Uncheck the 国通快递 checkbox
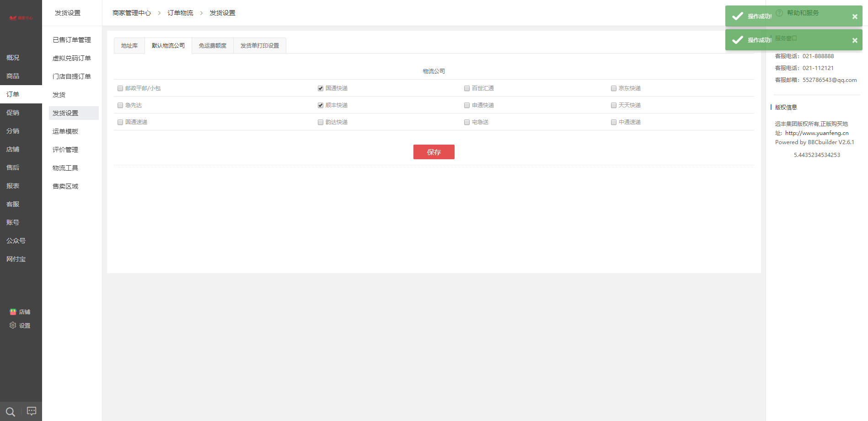The height and width of the screenshot is (421, 868). (x=321, y=88)
